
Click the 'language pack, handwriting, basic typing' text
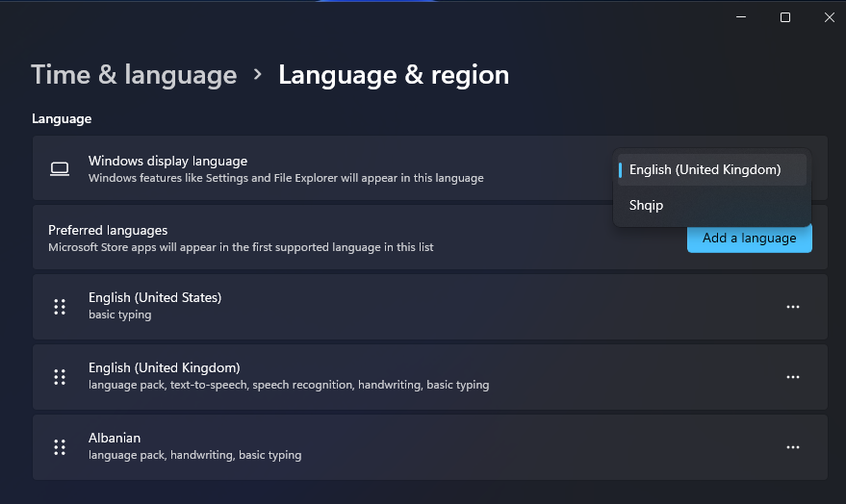[x=194, y=455]
